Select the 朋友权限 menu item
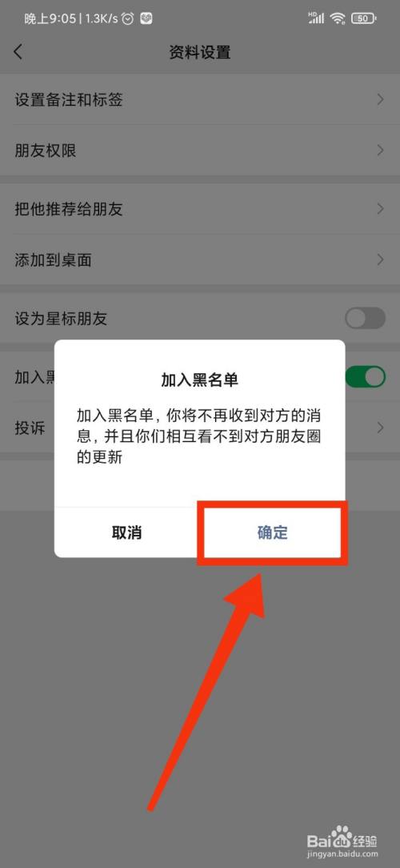 [200, 150]
